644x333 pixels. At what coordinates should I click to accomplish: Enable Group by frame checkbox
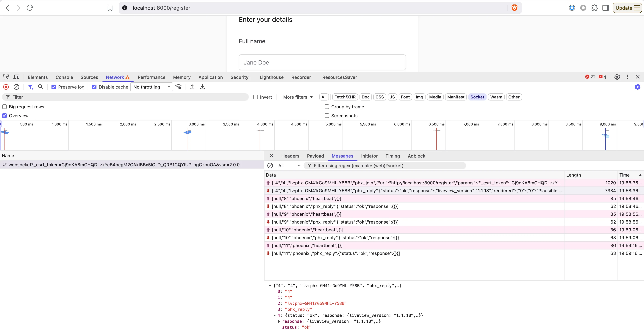click(327, 107)
